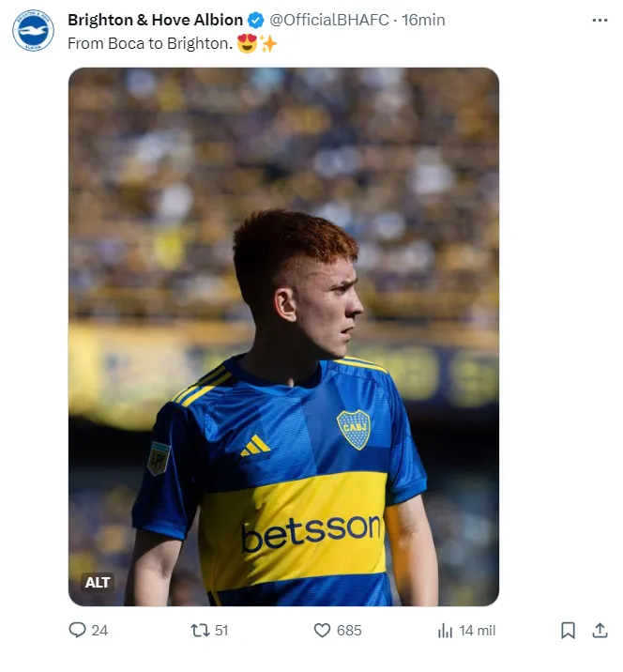The width and height of the screenshot is (623, 672).
Task: Open the tweet via the 16min timestamp
Action: (x=423, y=20)
